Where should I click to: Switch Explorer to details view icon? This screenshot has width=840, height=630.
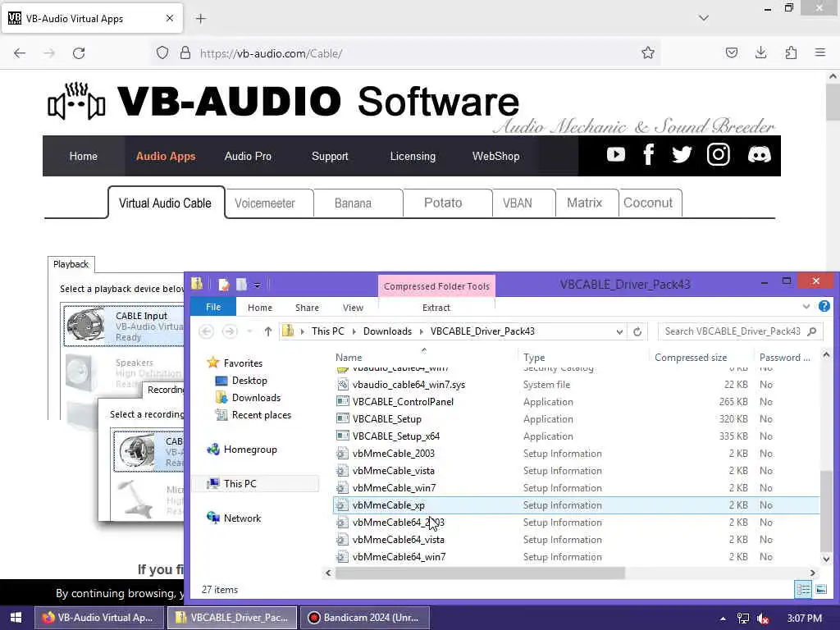click(804, 589)
